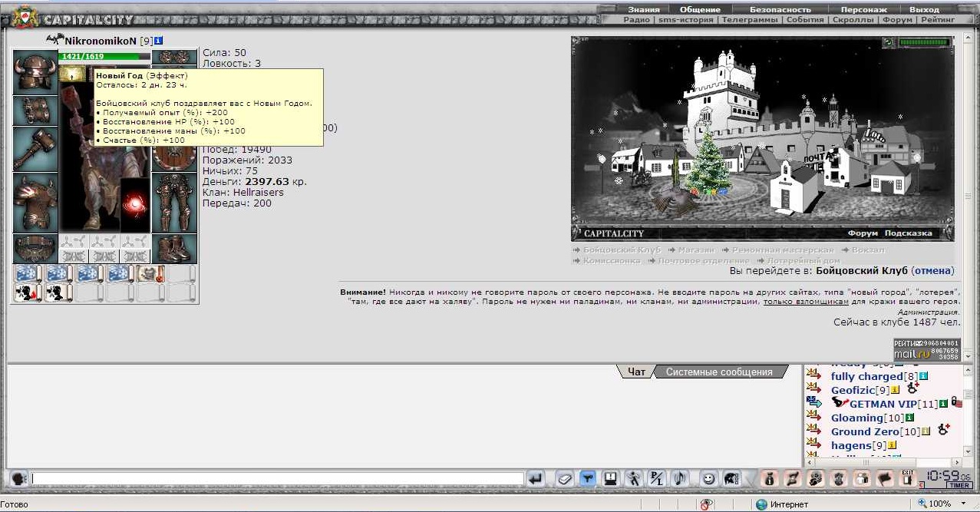Open NikronomikoN's info icon
This screenshot has width=980, height=512.
pyautogui.click(x=158, y=40)
